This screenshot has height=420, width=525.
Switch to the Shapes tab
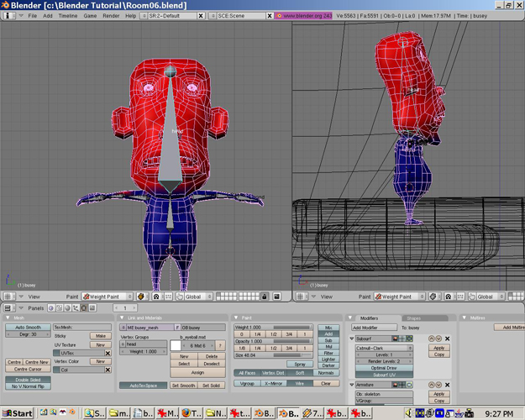[x=414, y=318]
